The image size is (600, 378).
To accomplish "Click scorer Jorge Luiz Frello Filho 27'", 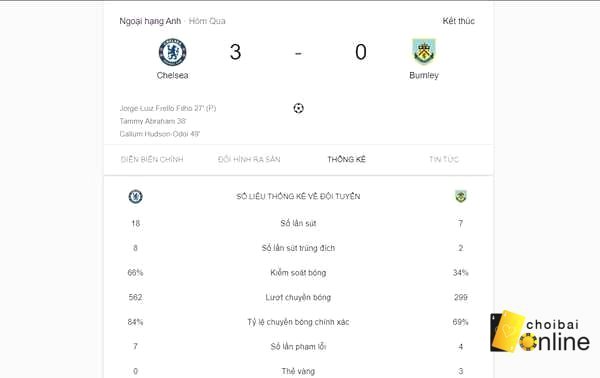I will tap(168, 108).
